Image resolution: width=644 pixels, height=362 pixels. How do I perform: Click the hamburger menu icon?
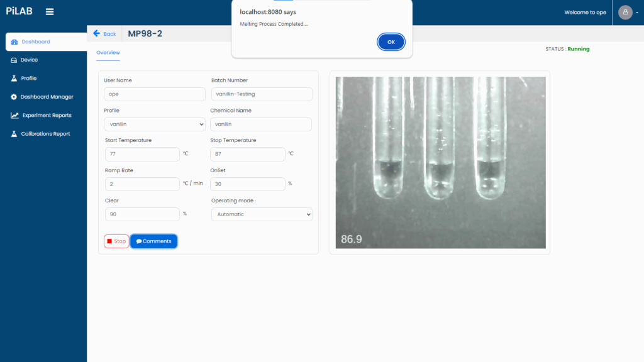point(50,12)
